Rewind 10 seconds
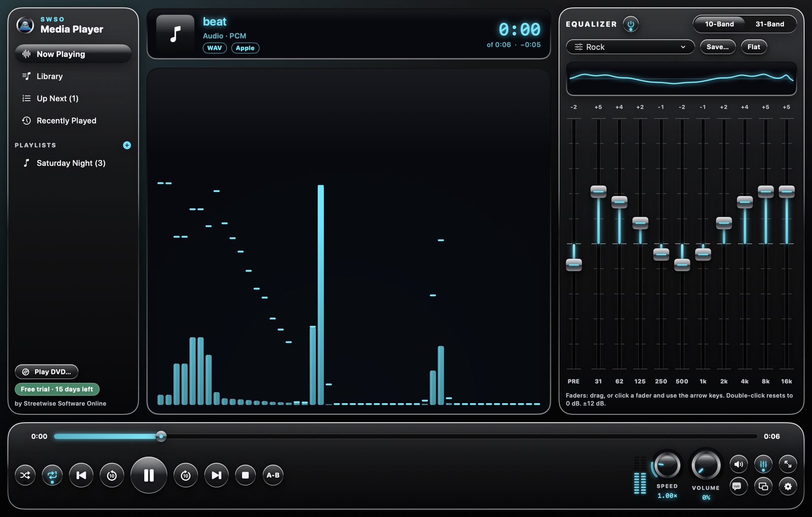This screenshot has width=812, height=517. coord(112,475)
